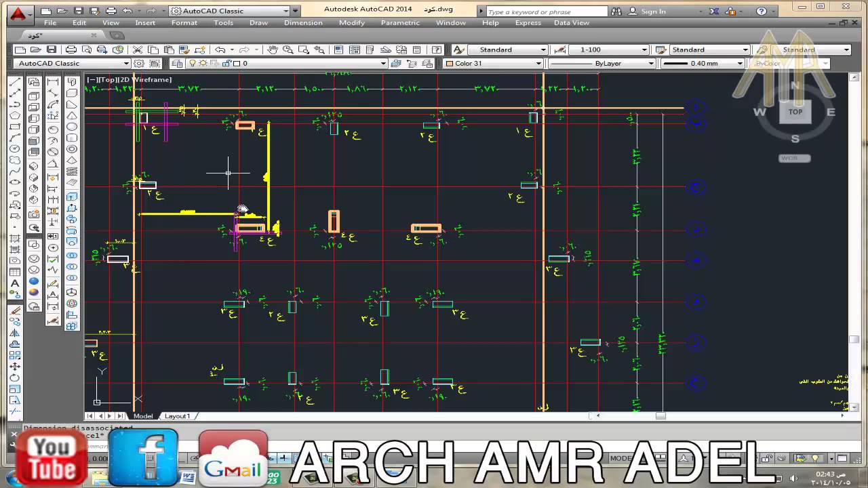This screenshot has width=868, height=488.
Task: Select the Erase modify tool
Action: pyautogui.click(x=15, y=311)
